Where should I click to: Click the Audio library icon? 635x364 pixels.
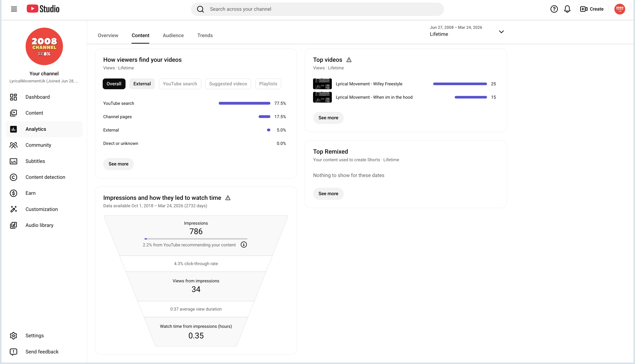[14, 225]
